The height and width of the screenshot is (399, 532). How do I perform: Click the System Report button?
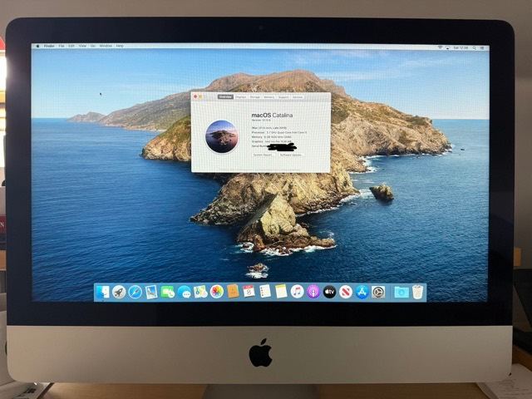click(263, 155)
